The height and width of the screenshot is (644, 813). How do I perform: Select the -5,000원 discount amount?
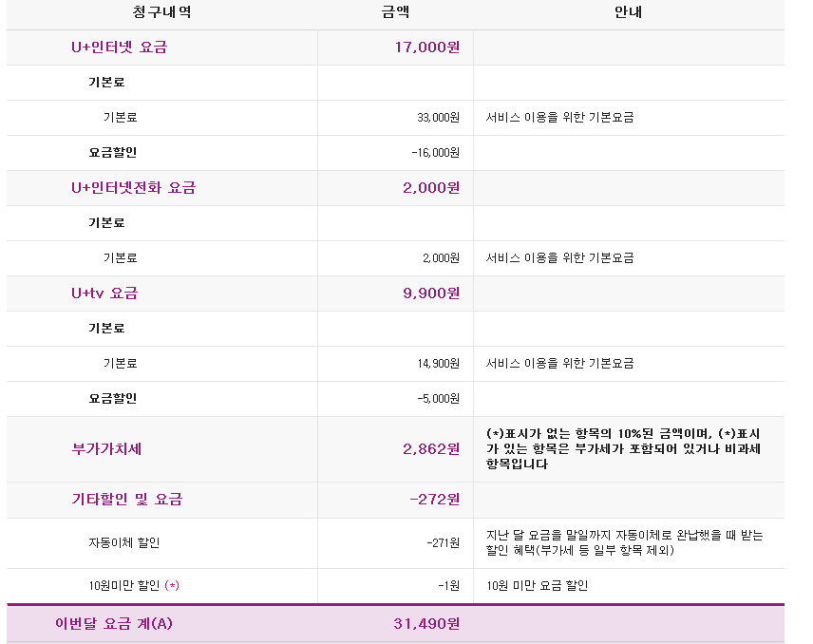click(x=438, y=399)
